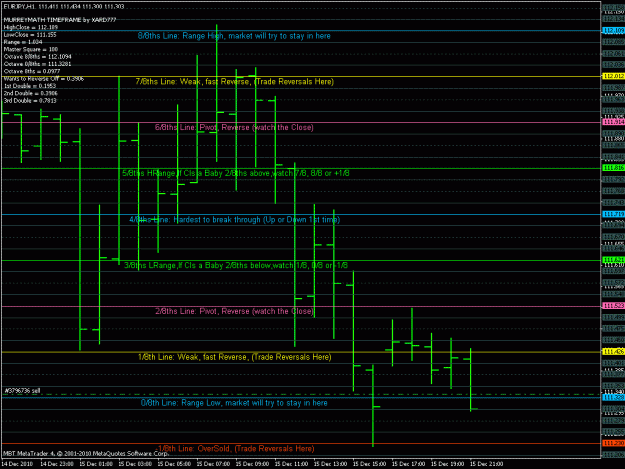Screen dimensions: 625x469
Task: Click the '15 Dec 01:00' time axis label
Action: pyautogui.click(x=96, y=464)
